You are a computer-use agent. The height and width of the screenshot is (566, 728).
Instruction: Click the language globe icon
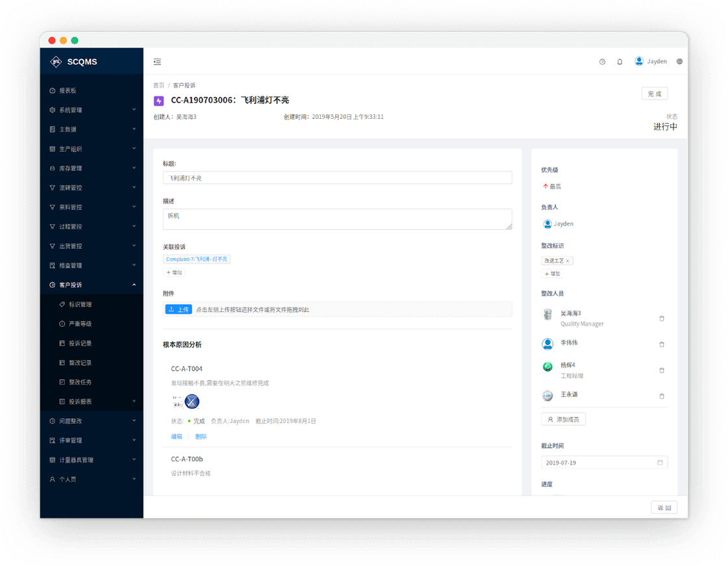pyautogui.click(x=679, y=62)
